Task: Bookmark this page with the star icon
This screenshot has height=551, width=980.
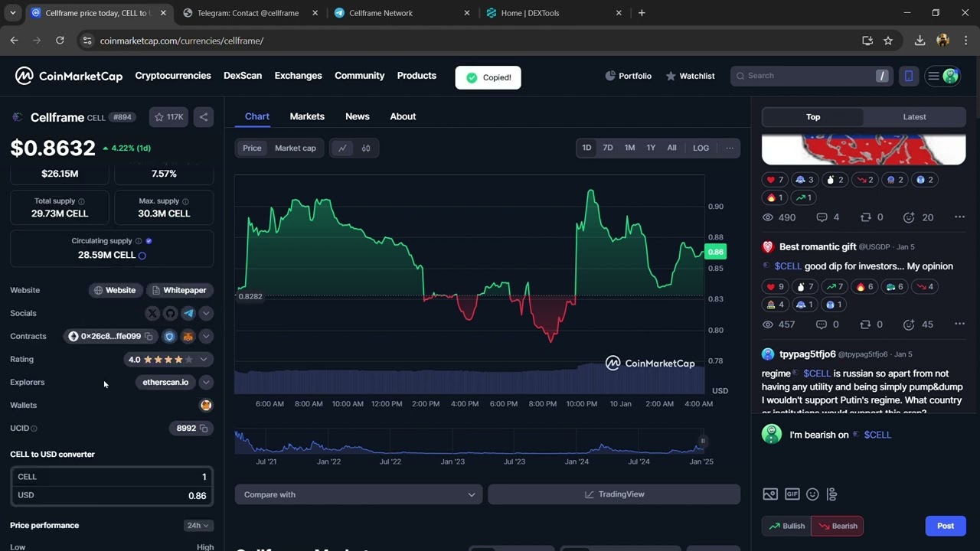Action: 888,41
